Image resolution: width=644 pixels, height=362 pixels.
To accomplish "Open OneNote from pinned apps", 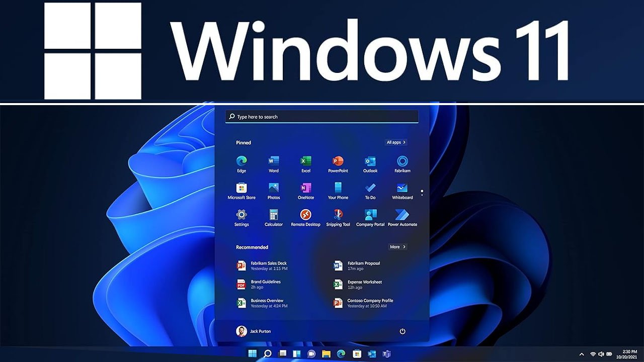I will 306,189.
